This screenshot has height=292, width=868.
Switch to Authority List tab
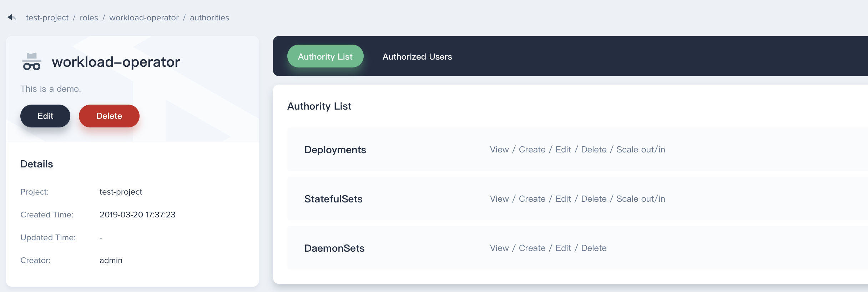[x=325, y=56]
